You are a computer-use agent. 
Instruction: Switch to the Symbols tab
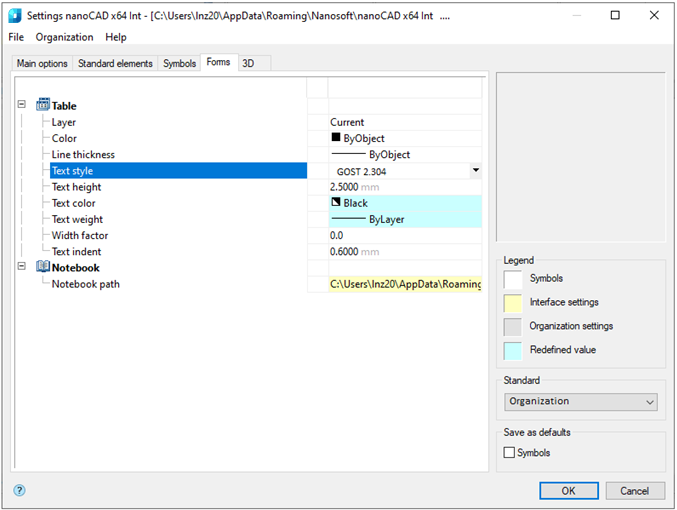[179, 63]
